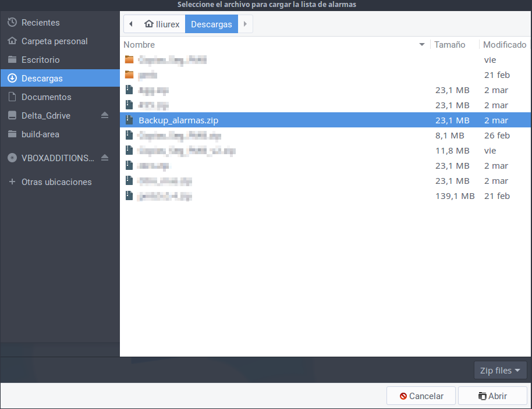Viewport: 532px width, 409px height.
Task: Select Escritorio in the sidebar
Action: [40, 60]
